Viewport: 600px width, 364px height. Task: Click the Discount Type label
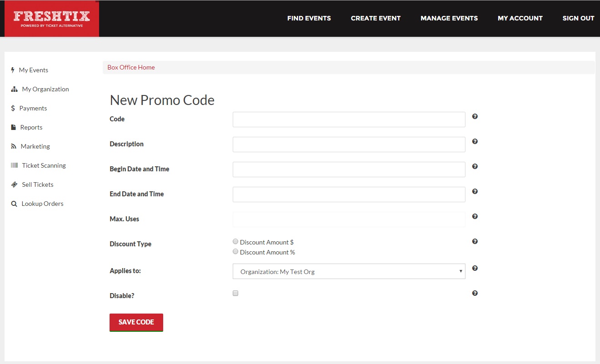point(130,244)
